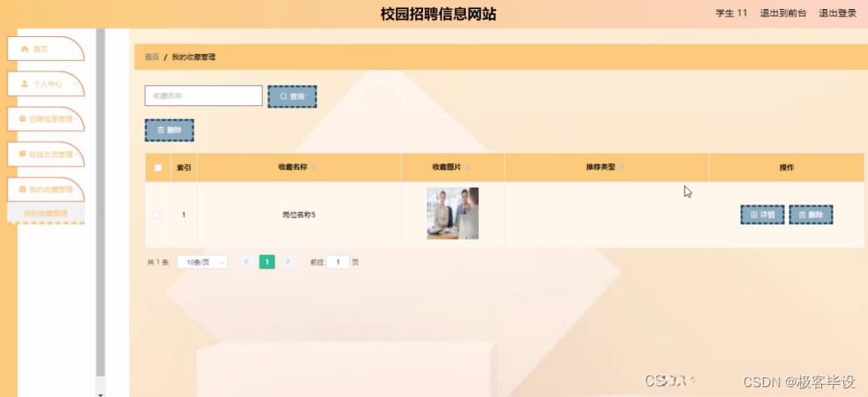Open the 应聘信息管理 sidebar menu
The width and height of the screenshot is (868, 397).
[x=45, y=118]
